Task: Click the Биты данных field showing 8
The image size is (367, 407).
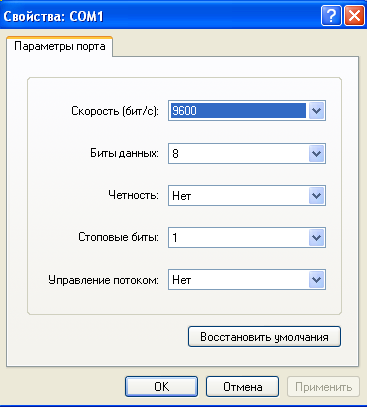Action: [247, 154]
